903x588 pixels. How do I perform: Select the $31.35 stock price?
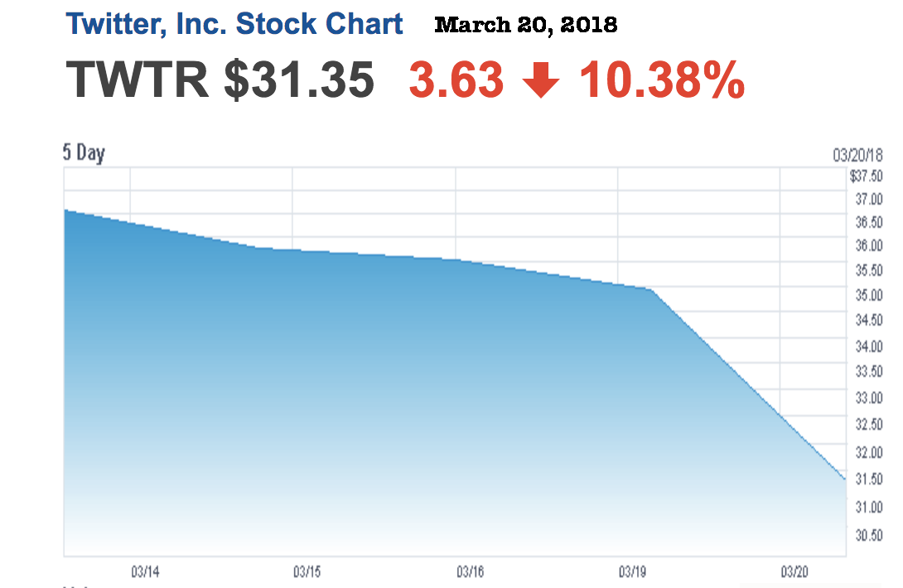pyautogui.click(x=300, y=80)
